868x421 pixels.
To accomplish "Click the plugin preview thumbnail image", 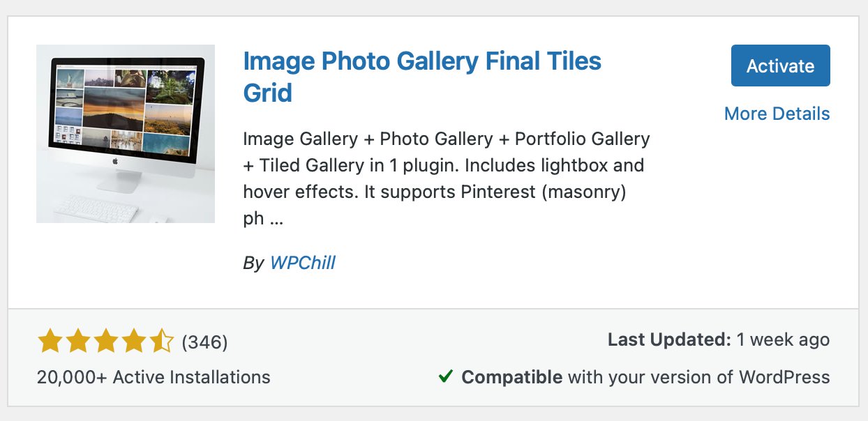I will 126,134.
